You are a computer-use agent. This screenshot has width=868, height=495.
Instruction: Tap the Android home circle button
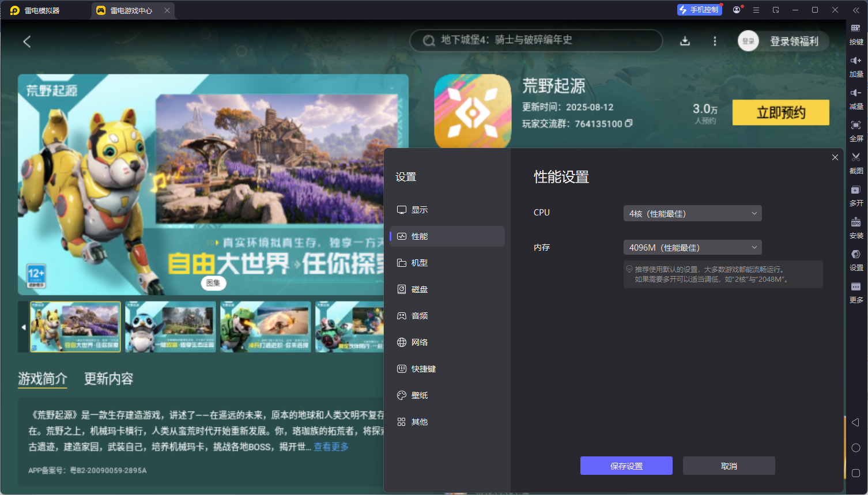(x=855, y=448)
